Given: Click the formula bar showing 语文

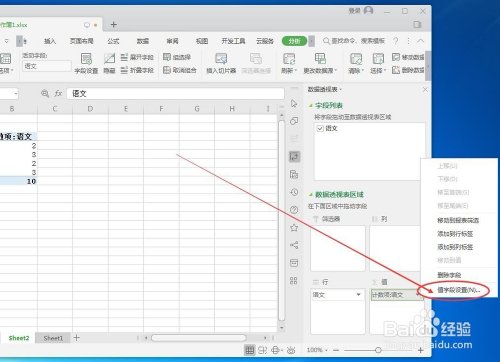Looking at the screenshot, I should 175,94.
